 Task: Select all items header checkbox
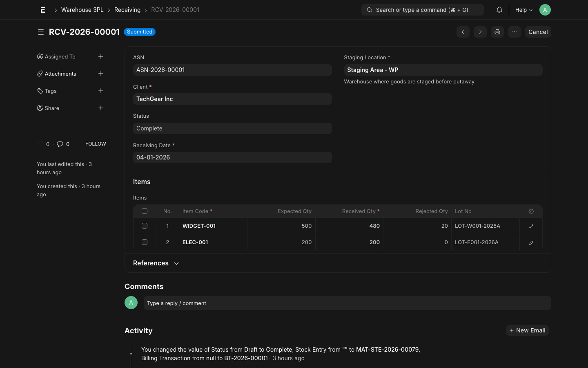pyautogui.click(x=145, y=211)
